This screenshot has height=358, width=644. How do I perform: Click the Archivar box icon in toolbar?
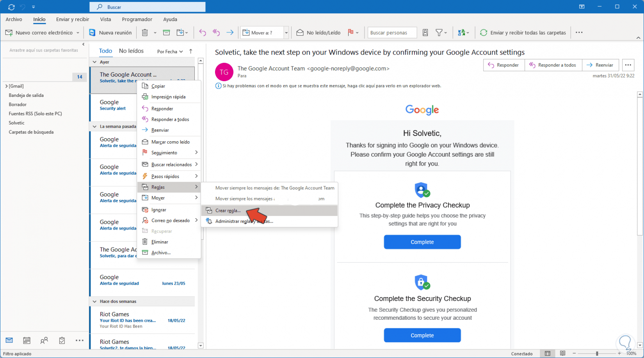pos(166,33)
